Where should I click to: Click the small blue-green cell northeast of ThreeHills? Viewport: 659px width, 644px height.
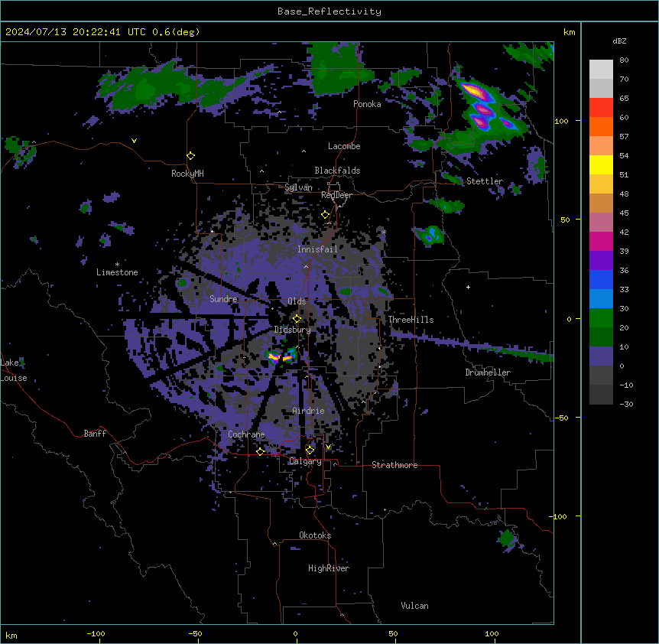point(430,236)
